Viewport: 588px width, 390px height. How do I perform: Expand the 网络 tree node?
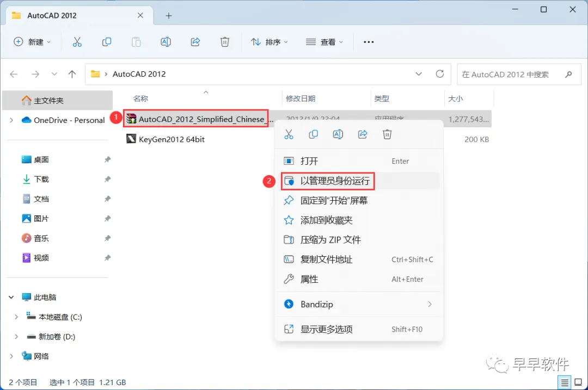click(x=11, y=356)
